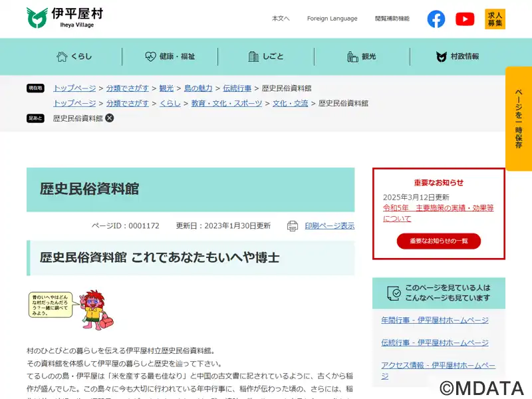This screenshot has width=532, height=399.
Task: Jump to 本文へ skip link
Action: point(281,19)
